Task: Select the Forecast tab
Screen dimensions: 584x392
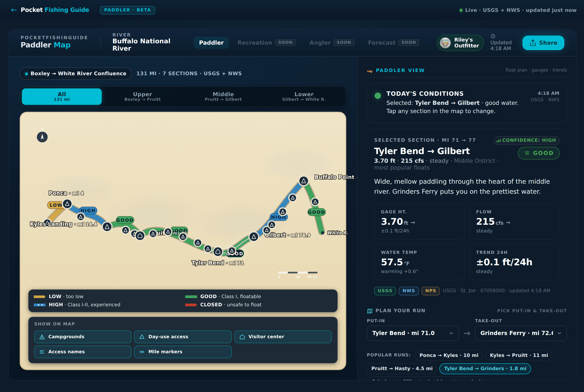Action: (393, 43)
